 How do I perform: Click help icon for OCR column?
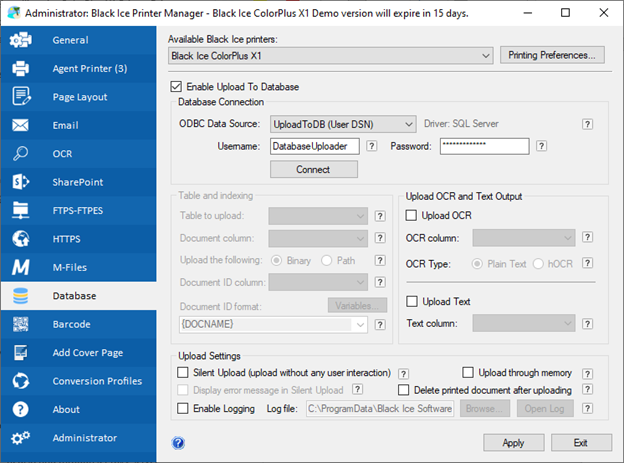pyautogui.click(x=587, y=237)
